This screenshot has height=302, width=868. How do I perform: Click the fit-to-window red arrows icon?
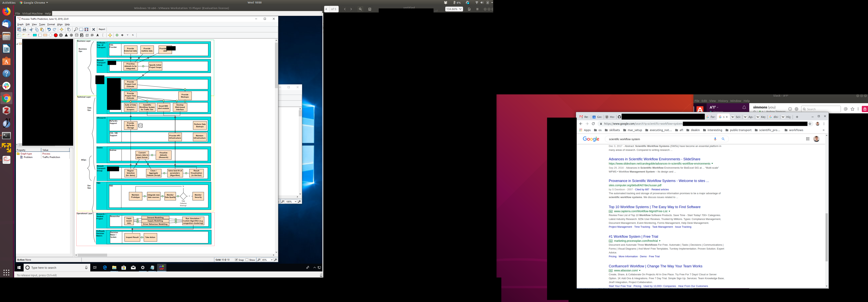pyautogui.click(x=87, y=29)
